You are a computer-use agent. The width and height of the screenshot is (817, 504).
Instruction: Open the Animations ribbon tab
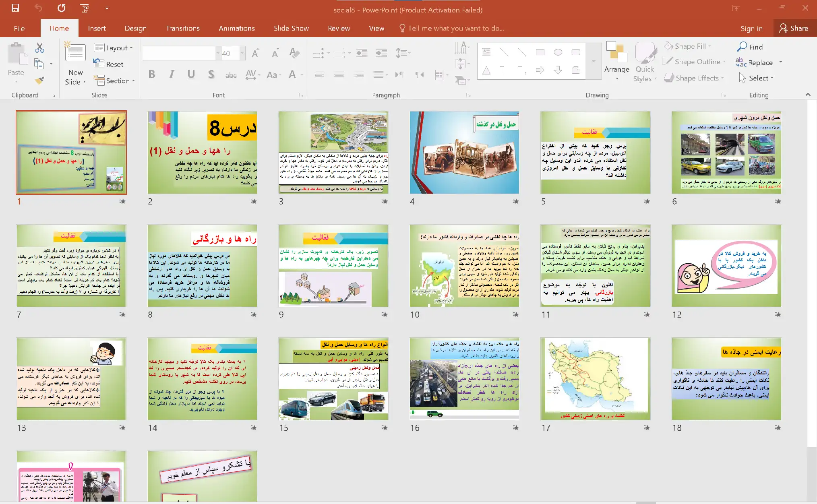coord(236,28)
